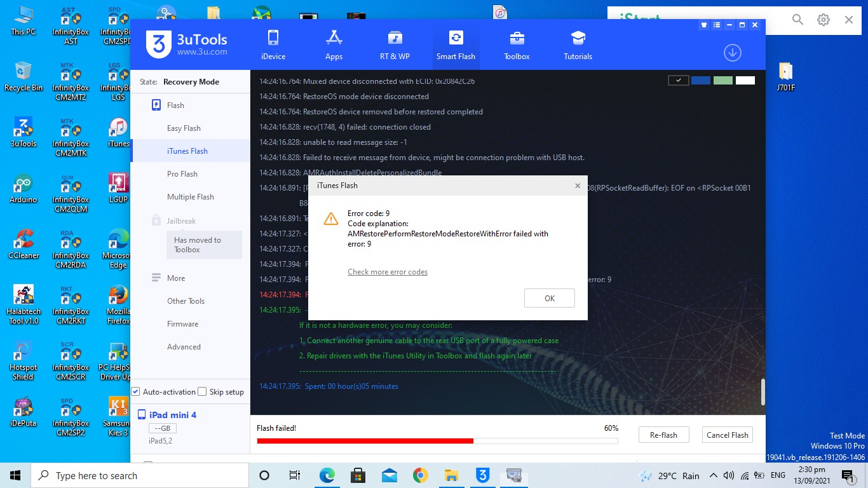
Task: Open Task View on the taskbar
Action: pyautogui.click(x=295, y=475)
